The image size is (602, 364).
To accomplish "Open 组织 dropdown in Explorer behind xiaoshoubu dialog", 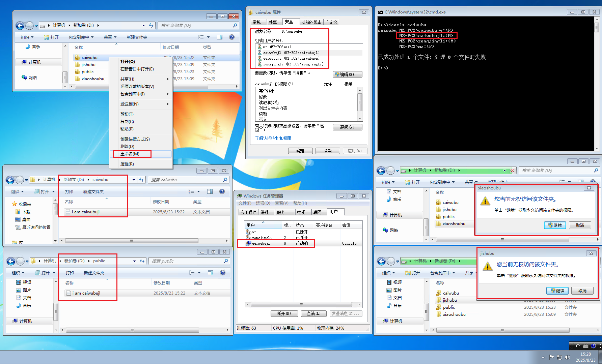I will pos(388,182).
